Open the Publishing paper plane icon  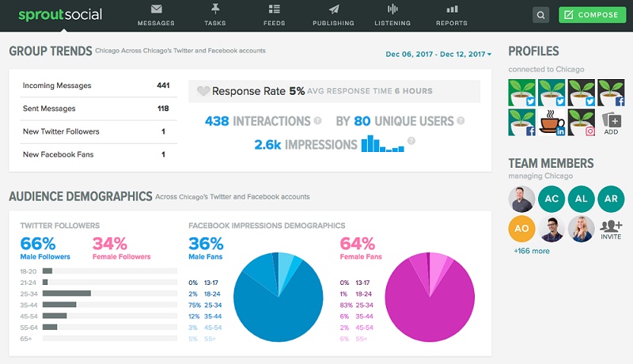coord(333,9)
